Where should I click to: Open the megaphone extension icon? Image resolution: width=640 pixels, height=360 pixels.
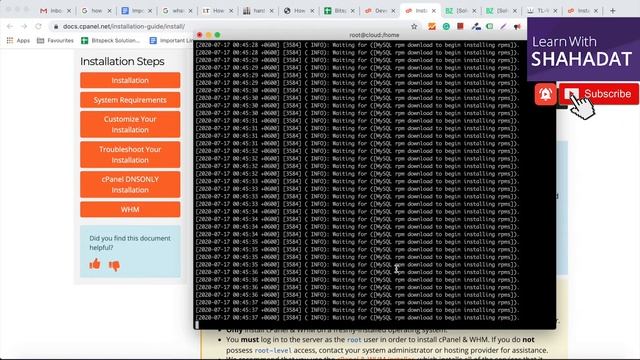click(x=518, y=27)
